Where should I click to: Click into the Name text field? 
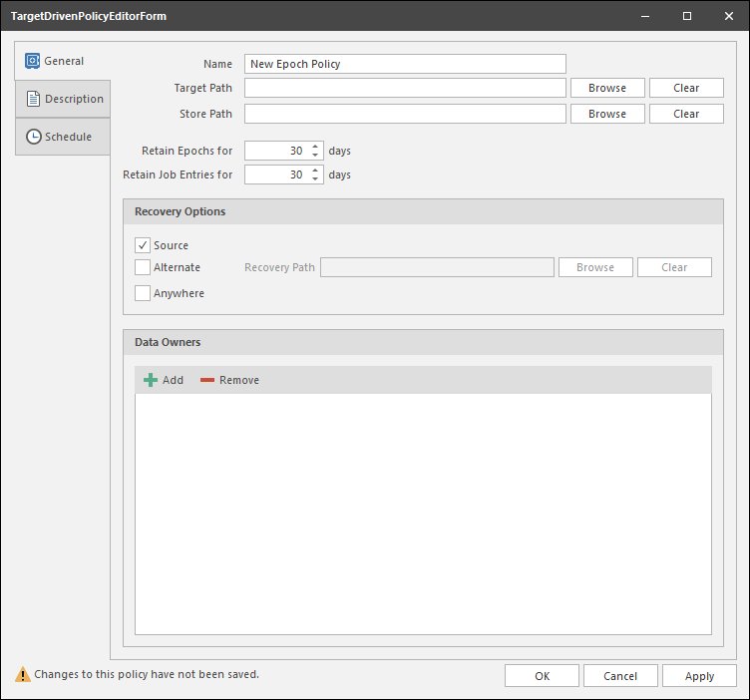[x=405, y=64]
